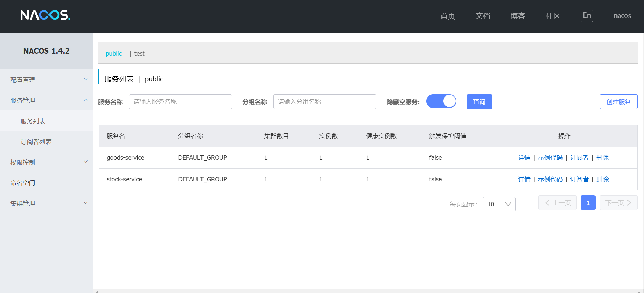
Task: Open 示例代码 for stock-service
Action: 550,179
